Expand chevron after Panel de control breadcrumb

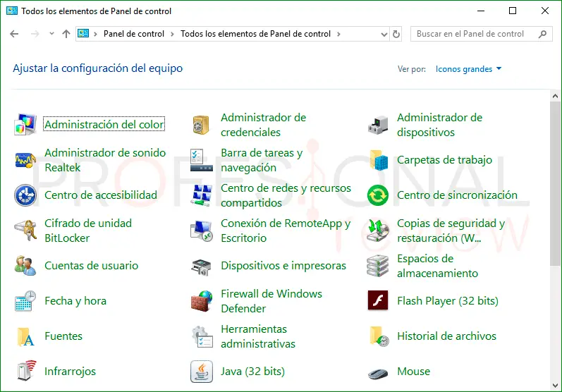coord(172,34)
